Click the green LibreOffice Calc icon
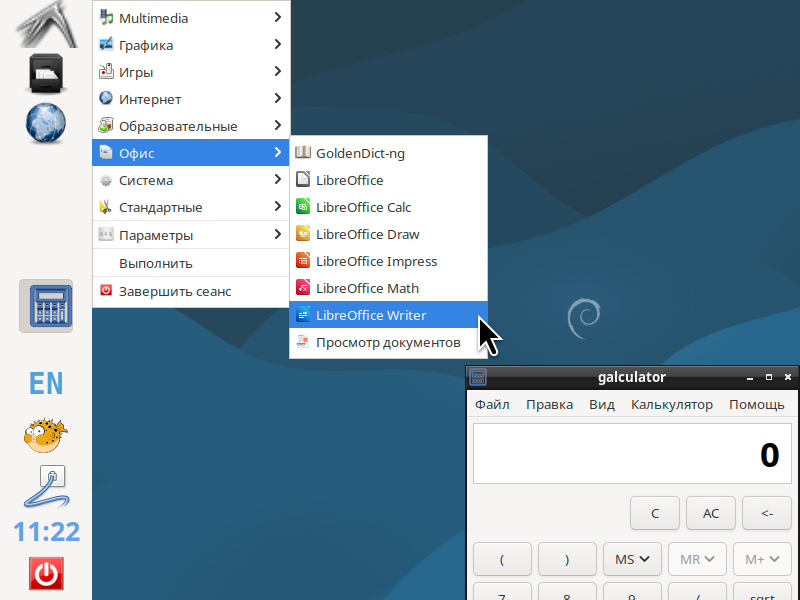Viewport: 800px width, 600px height. pos(303,207)
